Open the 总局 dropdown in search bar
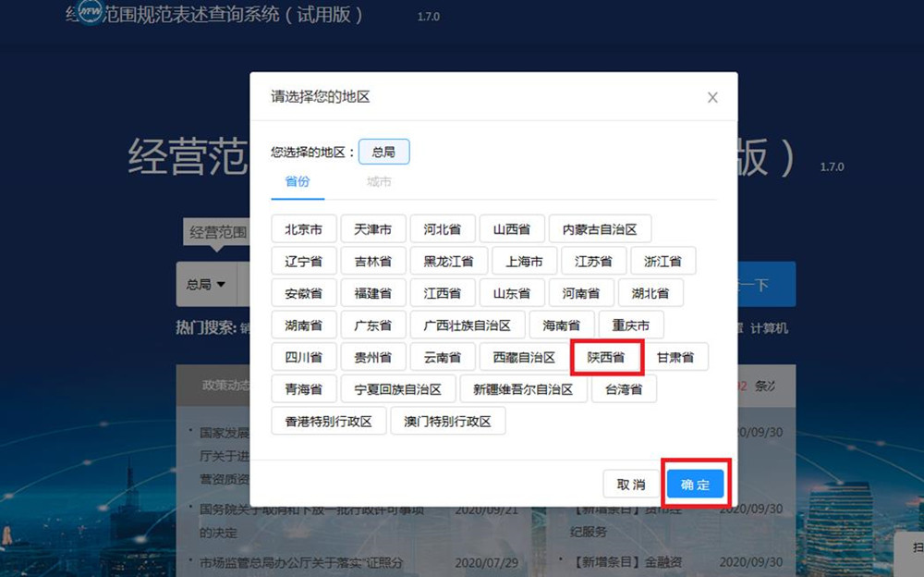The image size is (924, 577). [206, 285]
